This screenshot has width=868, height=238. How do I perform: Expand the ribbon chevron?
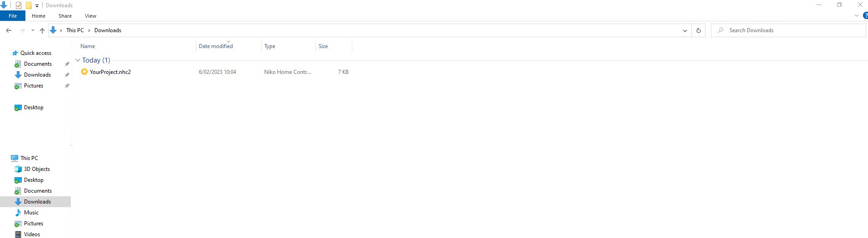click(x=857, y=15)
